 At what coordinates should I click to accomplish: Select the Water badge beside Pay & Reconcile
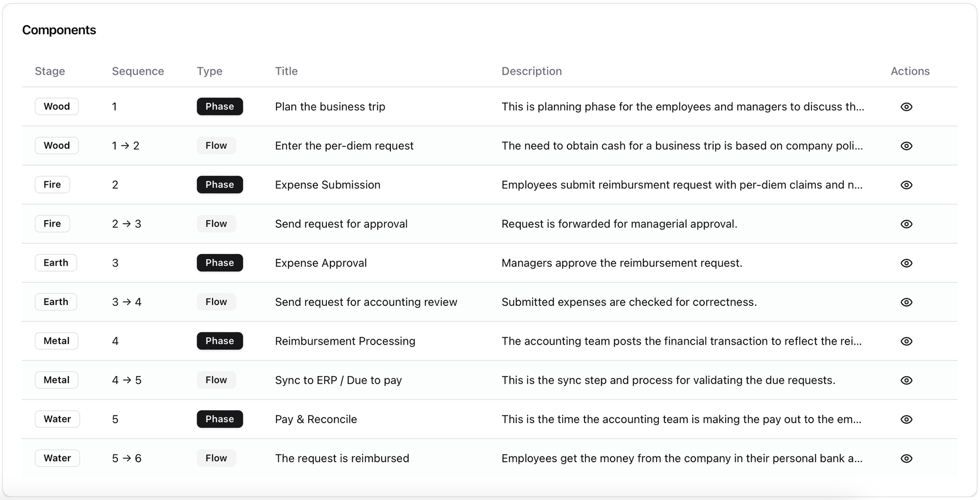57,419
